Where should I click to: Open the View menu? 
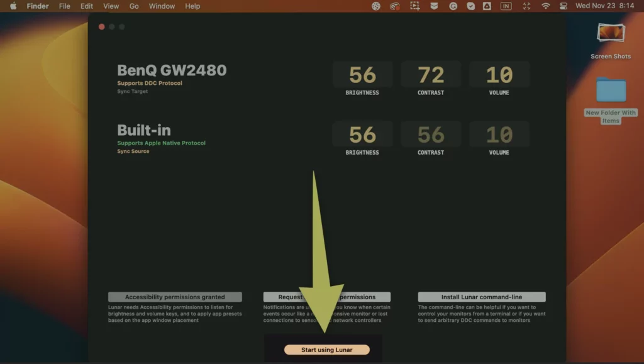click(x=111, y=6)
